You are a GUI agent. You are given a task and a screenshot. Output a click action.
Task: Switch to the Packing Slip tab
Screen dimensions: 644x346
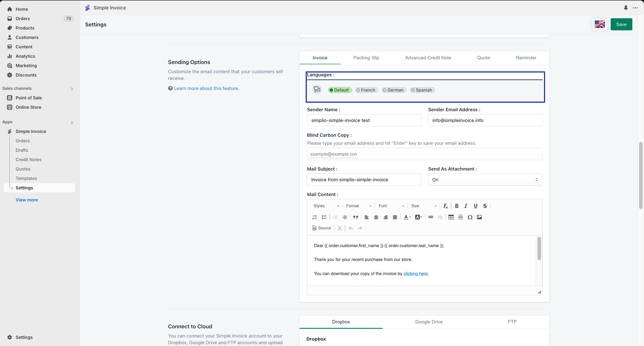(366, 58)
